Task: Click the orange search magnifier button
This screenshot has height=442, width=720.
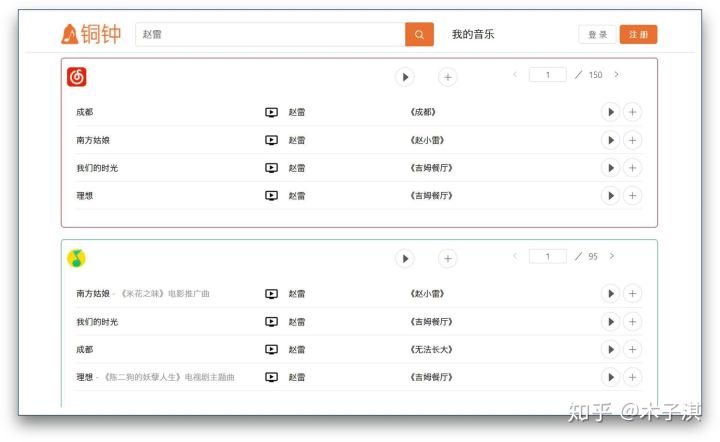Action: click(x=419, y=34)
